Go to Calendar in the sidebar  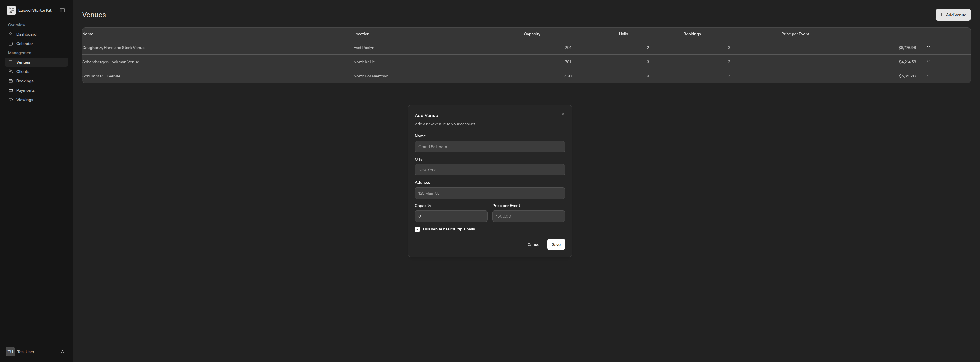click(24, 44)
